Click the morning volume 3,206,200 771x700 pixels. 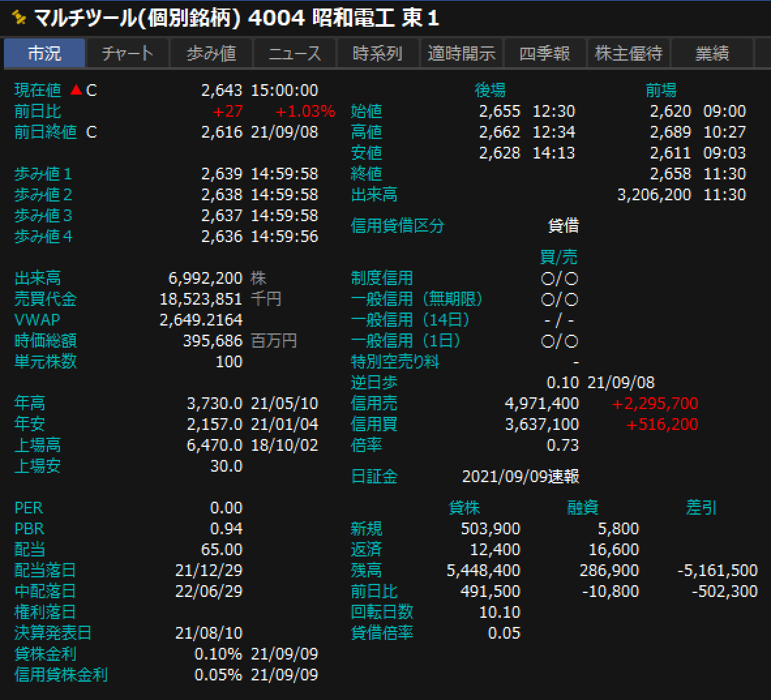click(x=654, y=195)
